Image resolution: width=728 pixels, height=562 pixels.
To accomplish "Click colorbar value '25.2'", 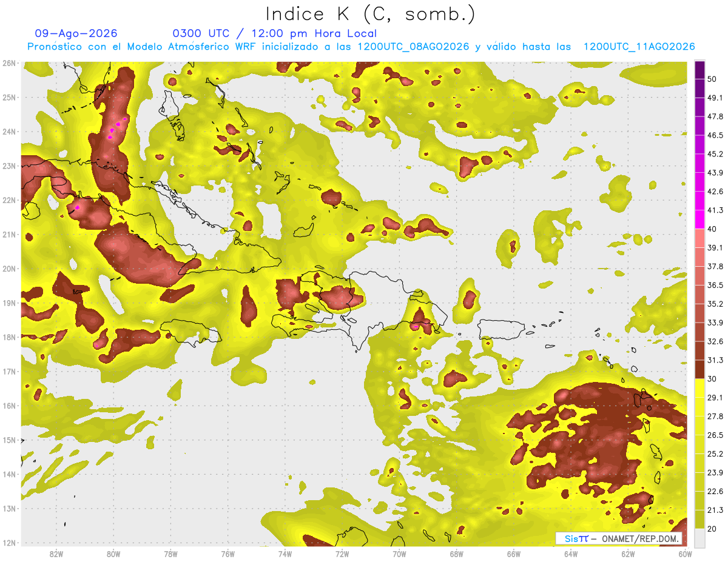I will tap(715, 454).
